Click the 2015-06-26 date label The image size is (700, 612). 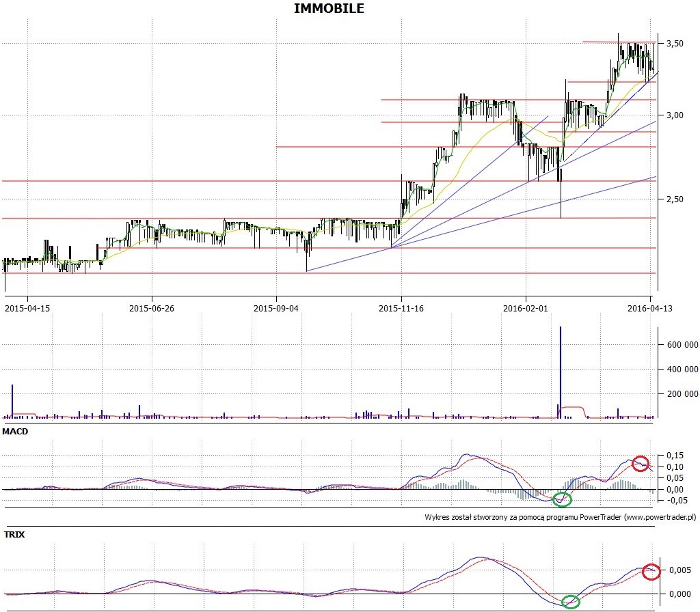pos(151,308)
